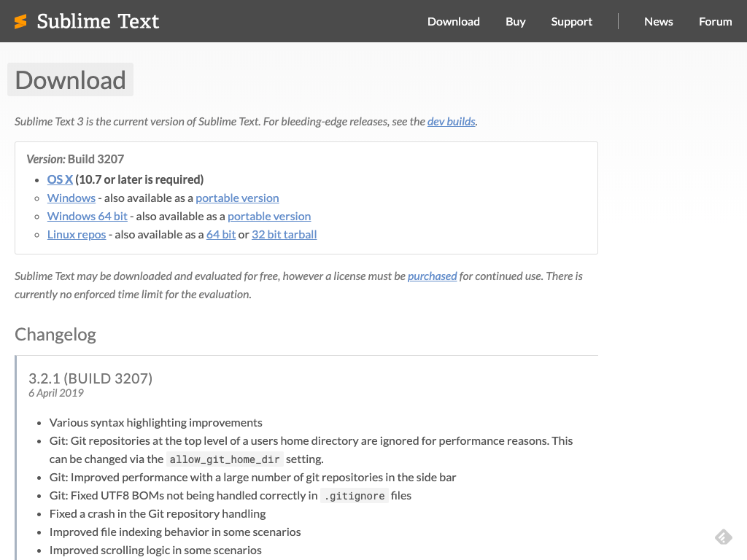The image size is (747, 560).
Task: Click the allow_git_home_dir code text
Action: pyautogui.click(x=225, y=459)
